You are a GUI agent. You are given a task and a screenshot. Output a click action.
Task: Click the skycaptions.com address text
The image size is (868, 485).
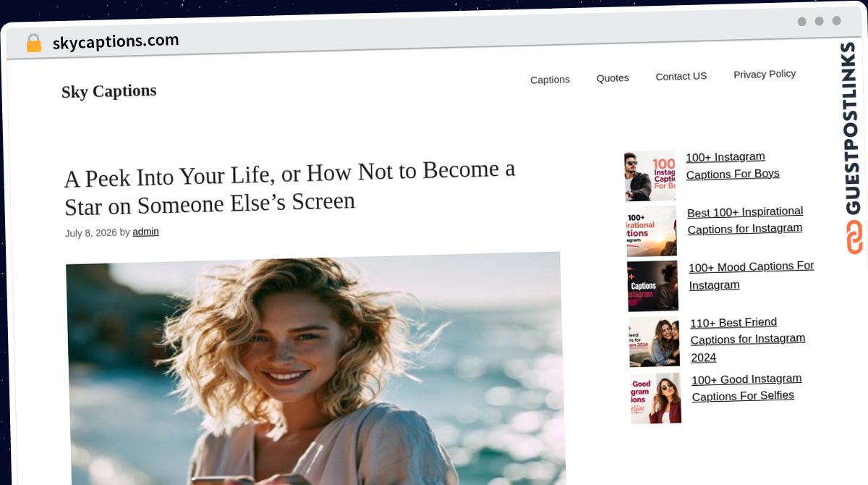point(116,41)
